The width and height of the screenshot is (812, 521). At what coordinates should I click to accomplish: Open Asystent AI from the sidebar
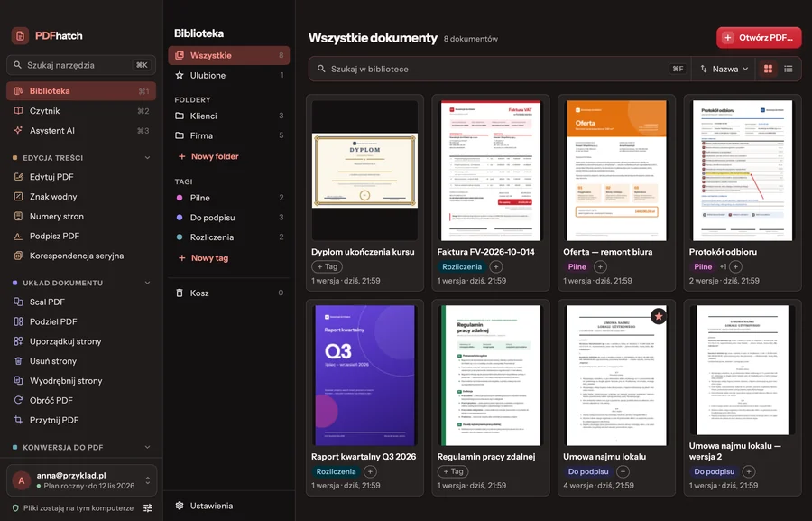click(81, 131)
